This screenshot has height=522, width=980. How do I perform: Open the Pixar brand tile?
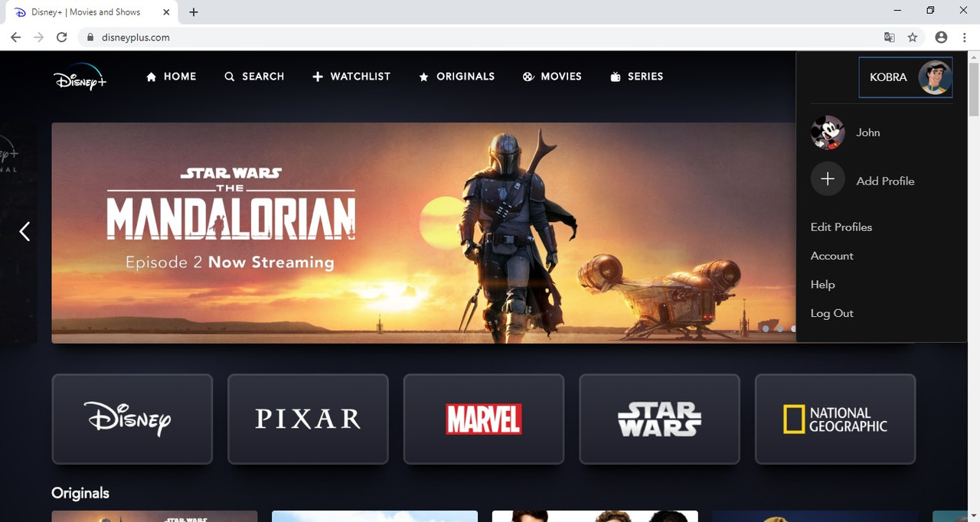[308, 419]
